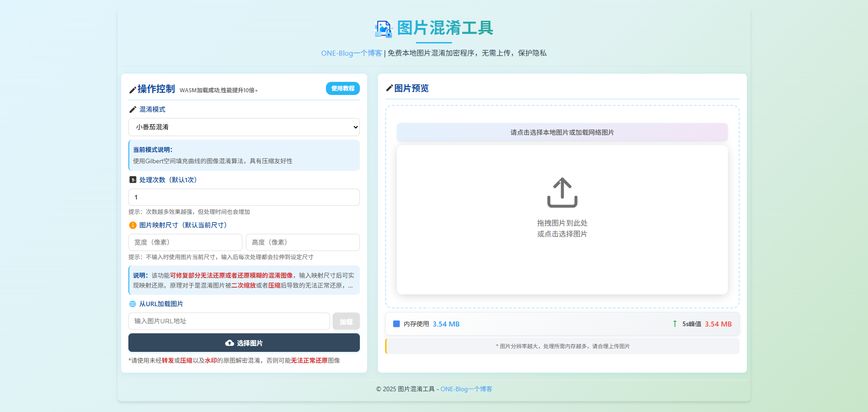
Task: Click the dropdown arrow on the mode selector
Action: [x=355, y=127]
